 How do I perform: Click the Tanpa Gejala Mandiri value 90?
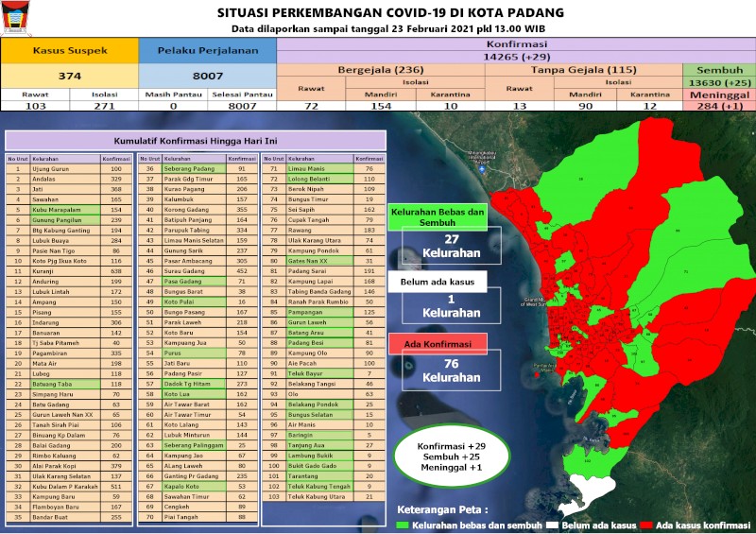pyautogui.click(x=585, y=106)
